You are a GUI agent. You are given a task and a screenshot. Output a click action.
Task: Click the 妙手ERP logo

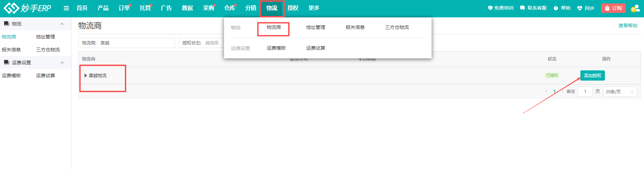coord(27,8)
